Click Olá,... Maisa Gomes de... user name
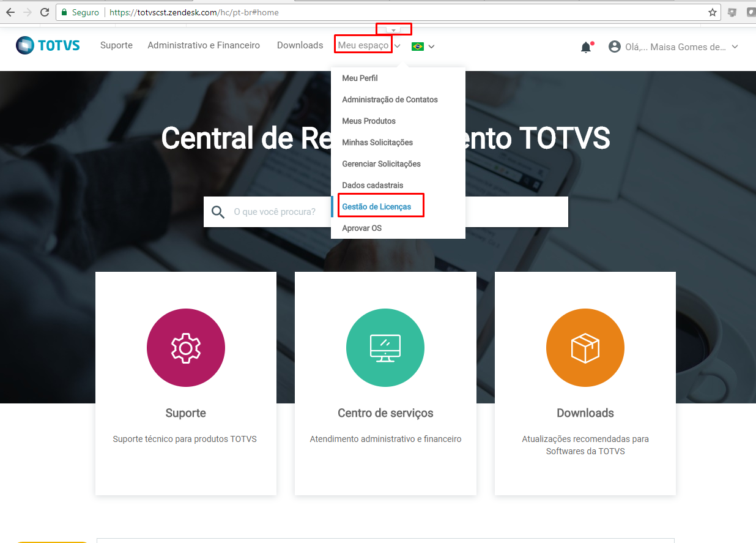Screen dimensions: 756x543 click(675, 47)
